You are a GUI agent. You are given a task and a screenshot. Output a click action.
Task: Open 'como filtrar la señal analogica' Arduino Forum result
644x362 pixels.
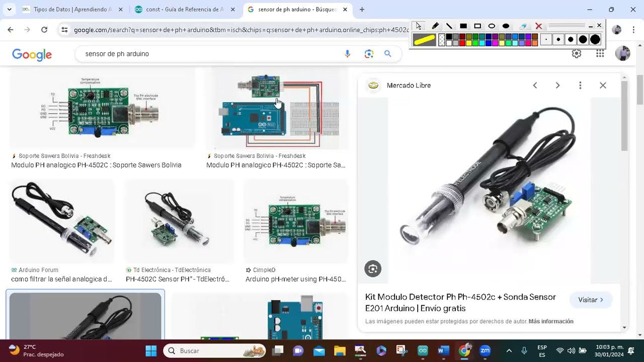pos(61,279)
